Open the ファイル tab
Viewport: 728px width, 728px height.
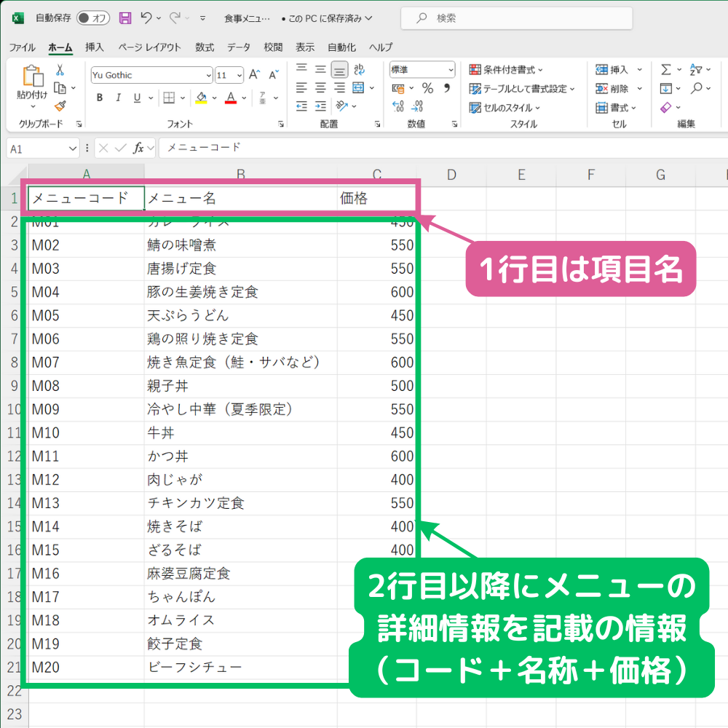point(22,47)
